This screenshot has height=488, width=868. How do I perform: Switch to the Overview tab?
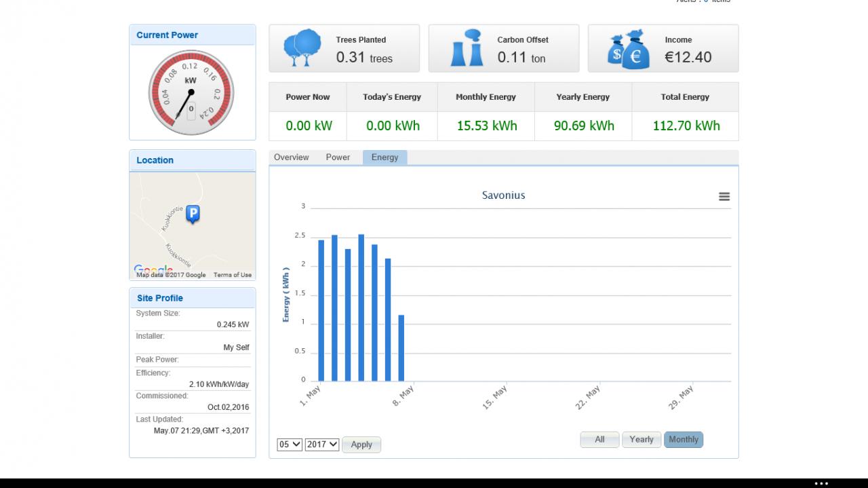point(292,157)
